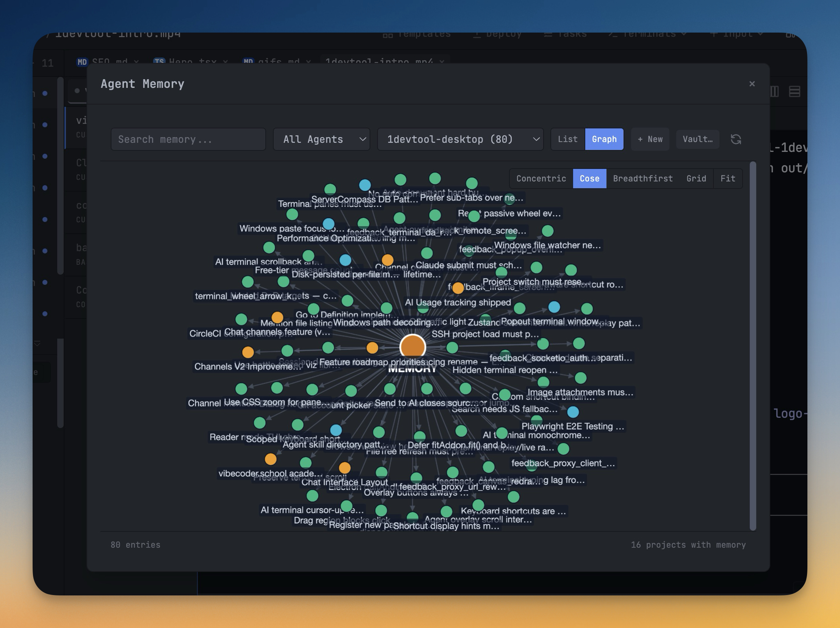
Task: Click the rows layout icon at top right
Action: tap(795, 91)
